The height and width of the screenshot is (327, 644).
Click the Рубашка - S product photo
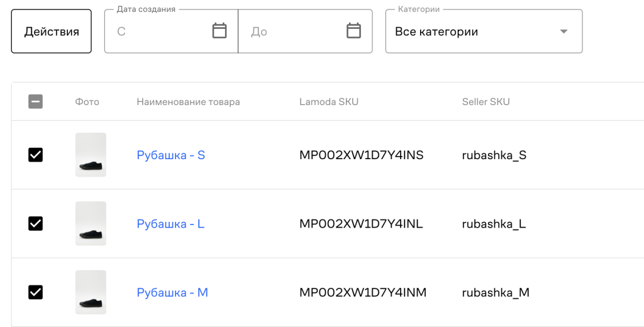tap(91, 155)
